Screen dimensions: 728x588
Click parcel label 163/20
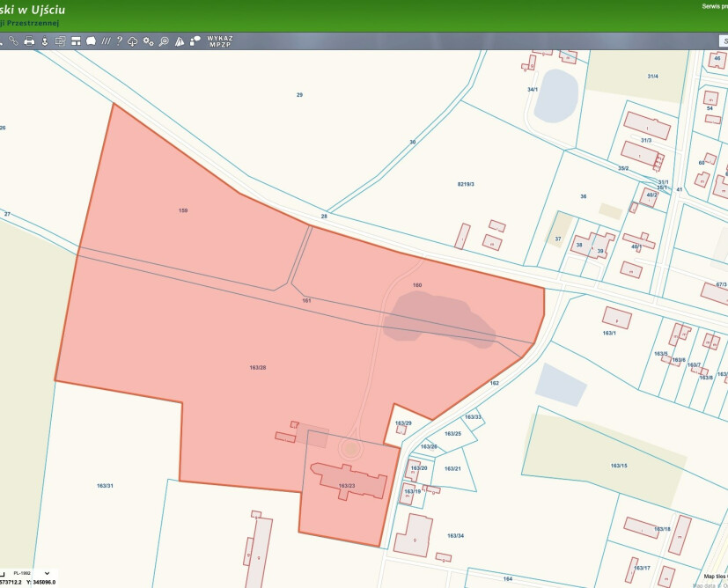click(419, 467)
